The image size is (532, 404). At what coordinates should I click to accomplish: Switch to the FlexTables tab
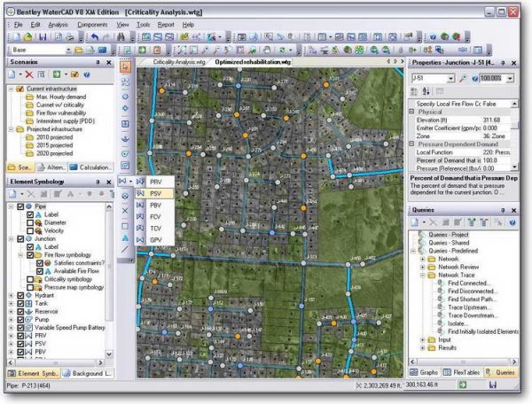click(462, 372)
